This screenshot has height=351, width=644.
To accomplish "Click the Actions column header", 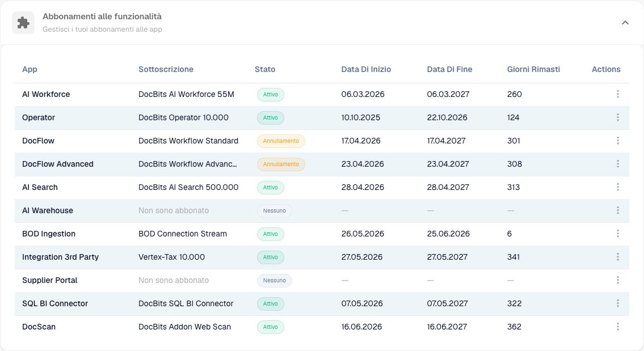I will click(x=606, y=69).
